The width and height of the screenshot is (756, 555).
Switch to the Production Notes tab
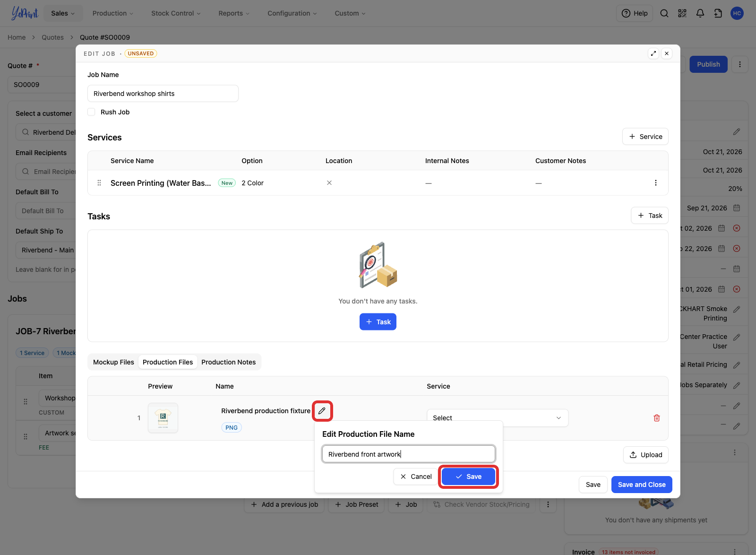point(229,362)
